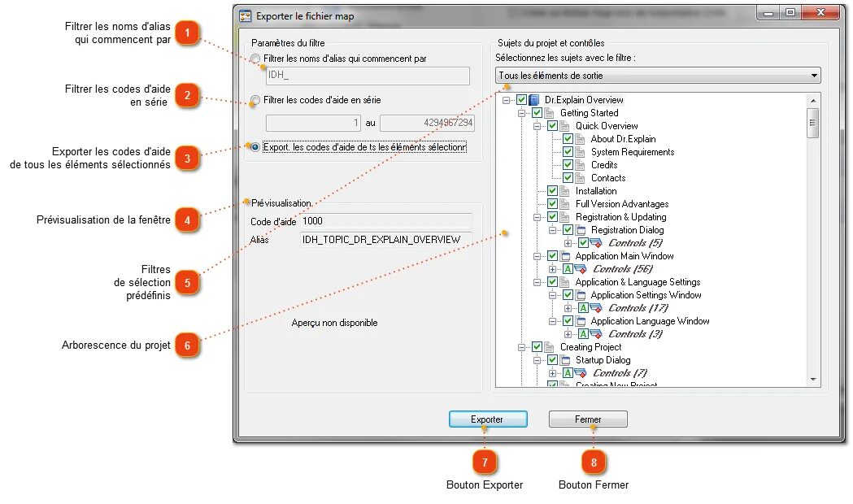Click the tree scrollbar's down arrow
The height and width of the screenshot is (504, 853).
pos(812,380)
